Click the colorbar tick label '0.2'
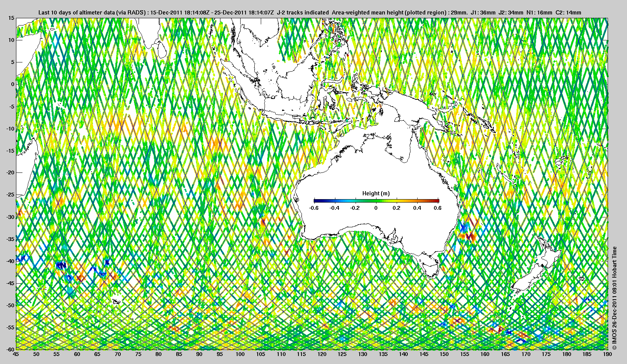Image resolution: width=627 pixels, height=364 pixels. pyautogui.click(x=397, y=208)
